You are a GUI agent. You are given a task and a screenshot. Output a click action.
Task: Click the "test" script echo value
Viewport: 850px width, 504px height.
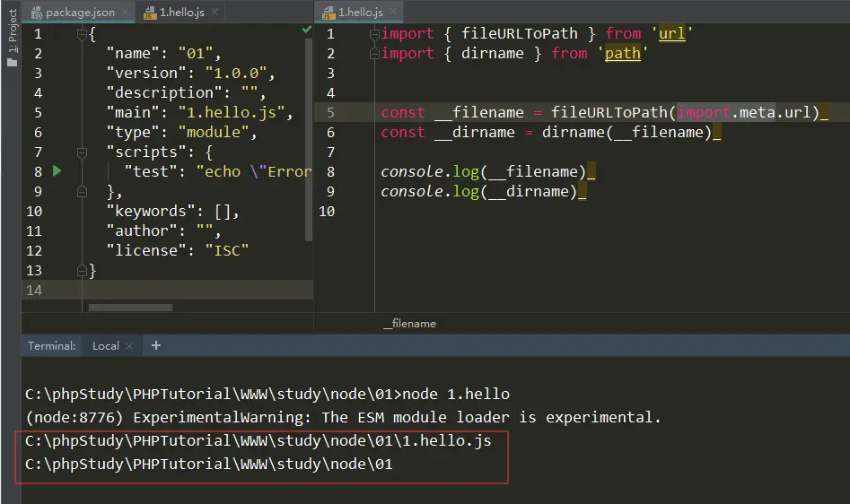[x=254, y=171]
